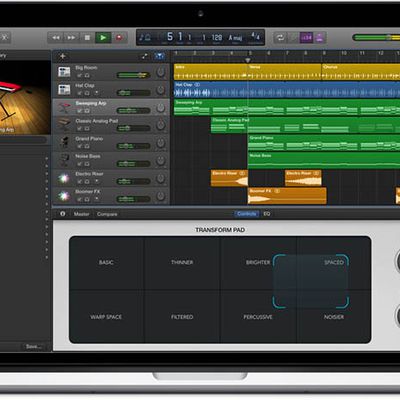Viewport: 400px width, 400px height.
Task: Select the BASIC cell on Transform Pad
Action: (x=106, y=263)
